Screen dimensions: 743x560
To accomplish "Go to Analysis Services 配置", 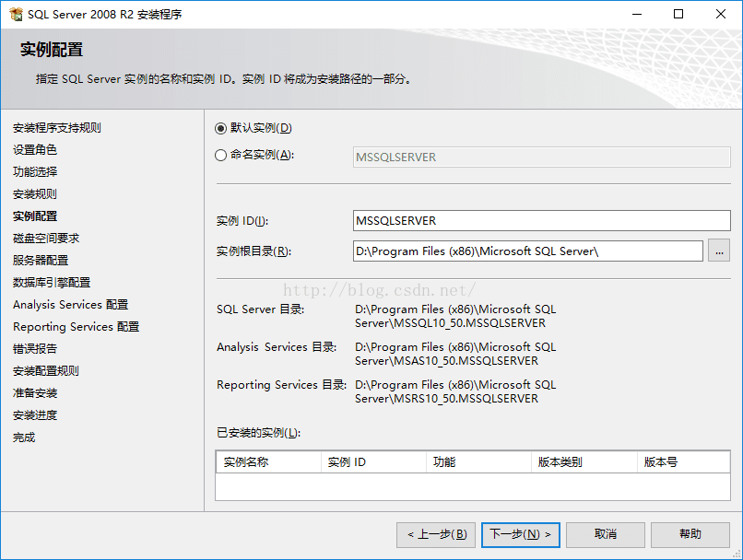I will pyautogui.click(x=69, y=304).
